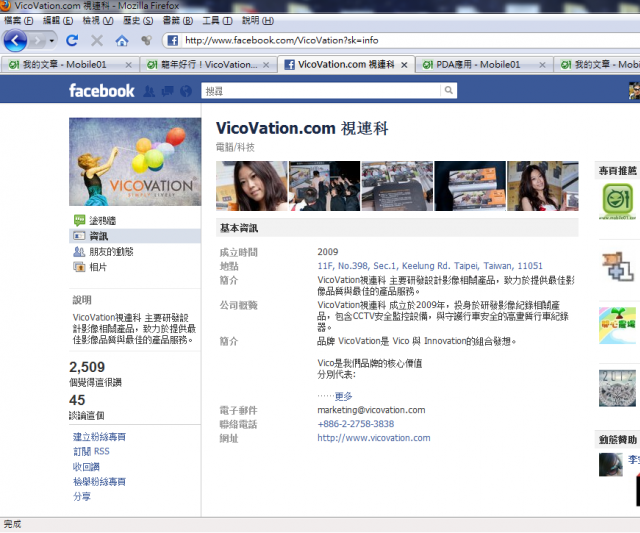This screenshot has height=533, width=640.
Task: Open fourth photo thumbnail of product boxes
Action: [470, 186]
